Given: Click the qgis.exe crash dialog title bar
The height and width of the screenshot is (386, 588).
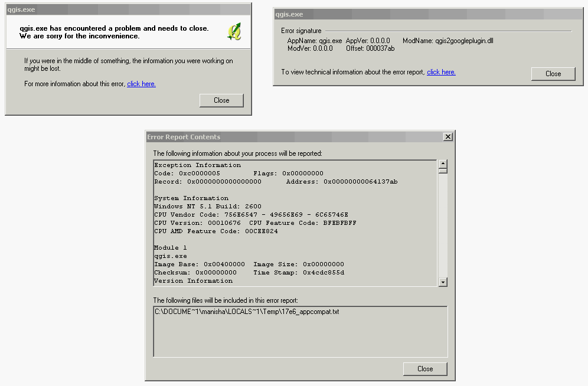Looking at the screenshot, I should (x=118, y=9).
